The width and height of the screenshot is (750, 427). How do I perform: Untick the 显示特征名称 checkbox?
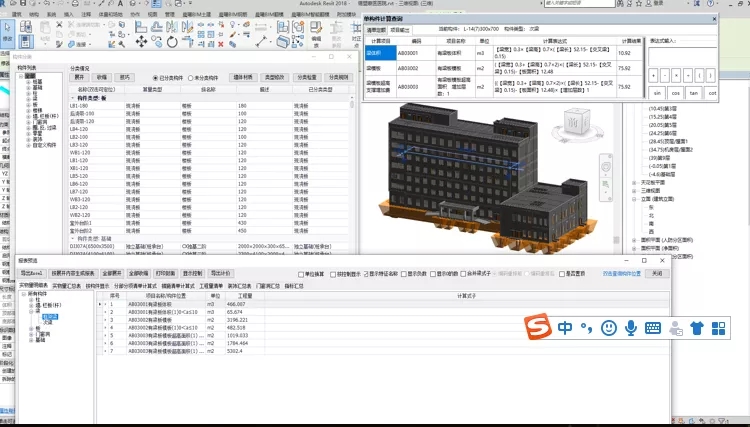(x=366, y=274)
